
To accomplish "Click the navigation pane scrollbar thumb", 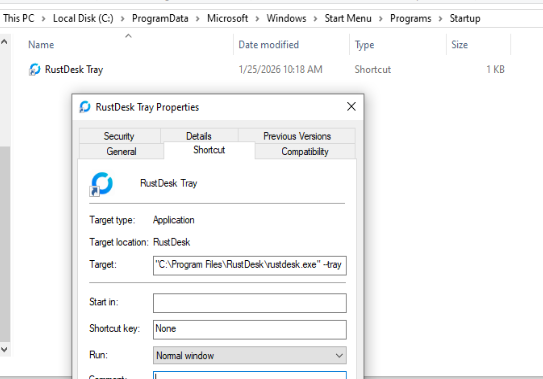I will [x=5, y=244].
